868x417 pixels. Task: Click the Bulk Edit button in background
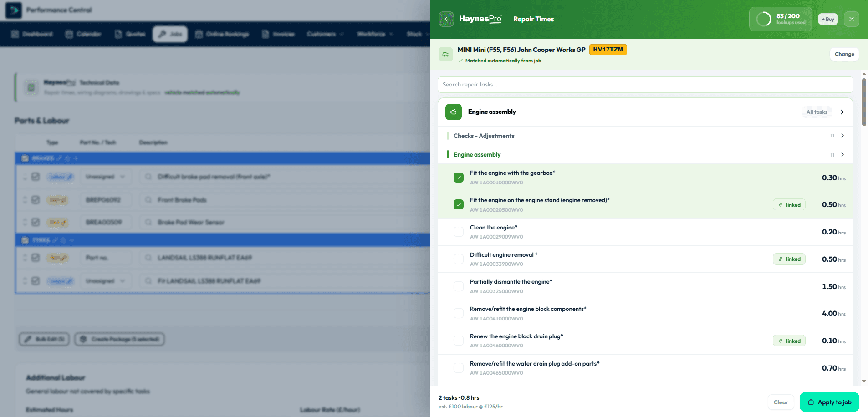click(44, 339)
